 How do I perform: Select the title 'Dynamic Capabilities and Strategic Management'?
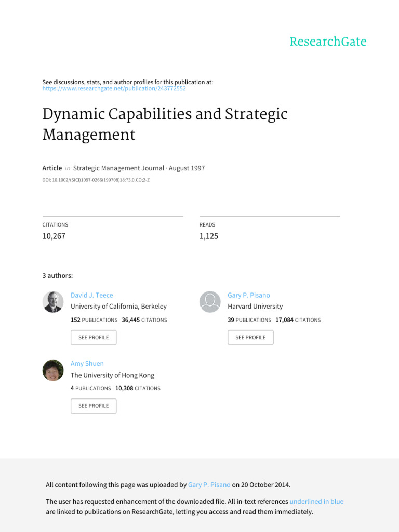pos(165,124)
